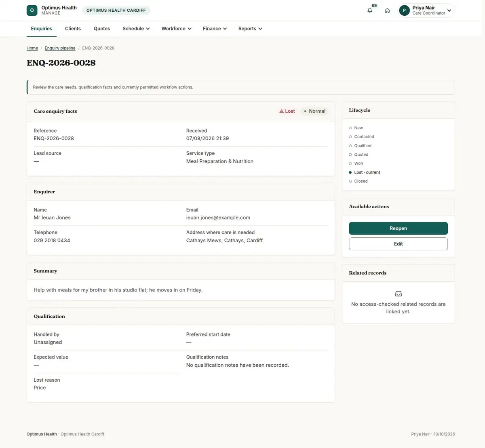The height and width of the screenshot is (448, 485).
Task: Click the Optimus Health logo square
Action: [x=32, y=11]
